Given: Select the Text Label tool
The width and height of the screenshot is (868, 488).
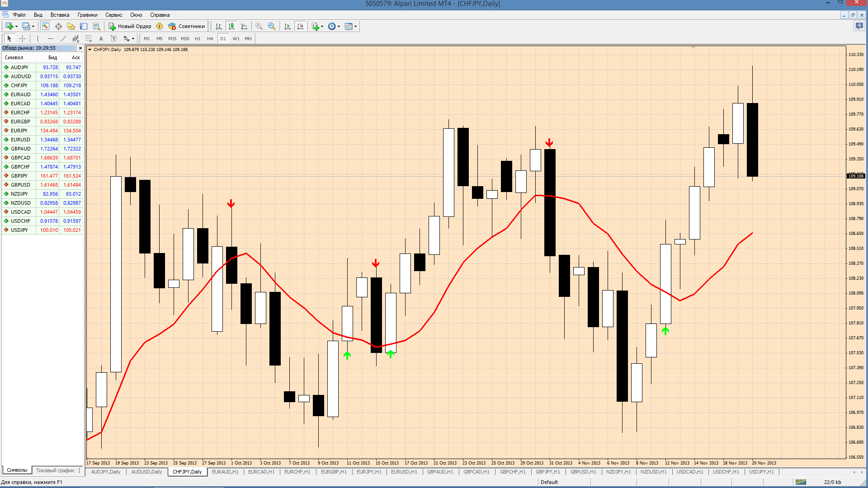Looking at the screenshot, I should (x=113, y=38).
